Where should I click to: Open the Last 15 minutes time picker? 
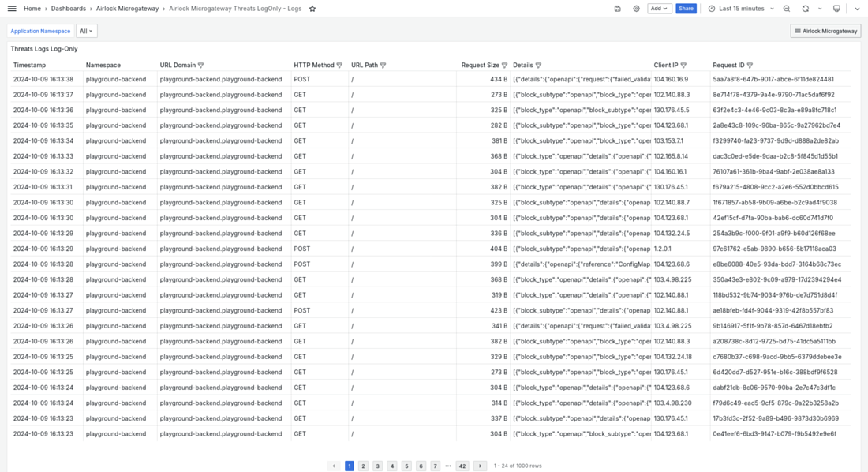741,9
